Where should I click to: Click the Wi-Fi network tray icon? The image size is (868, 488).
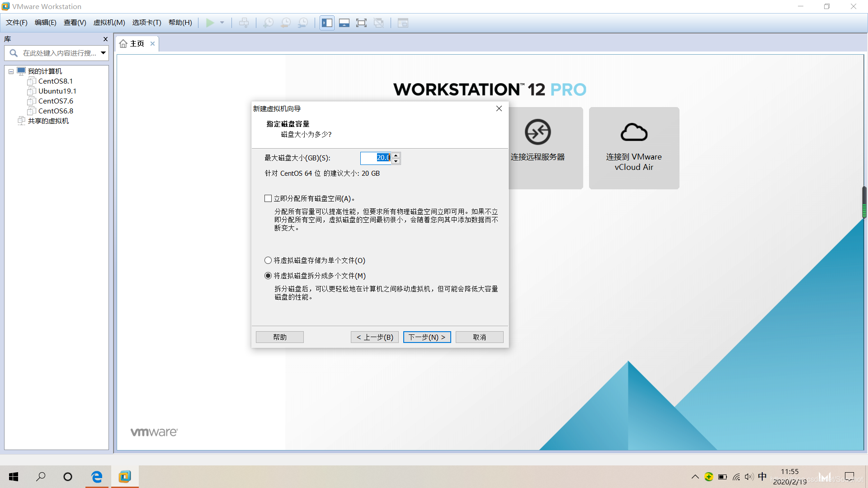pyautogui.click(x=736, y=477)
